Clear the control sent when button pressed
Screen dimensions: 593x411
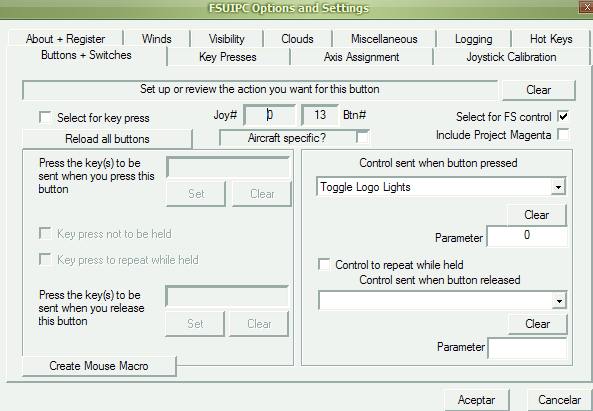tap(536, 215)
